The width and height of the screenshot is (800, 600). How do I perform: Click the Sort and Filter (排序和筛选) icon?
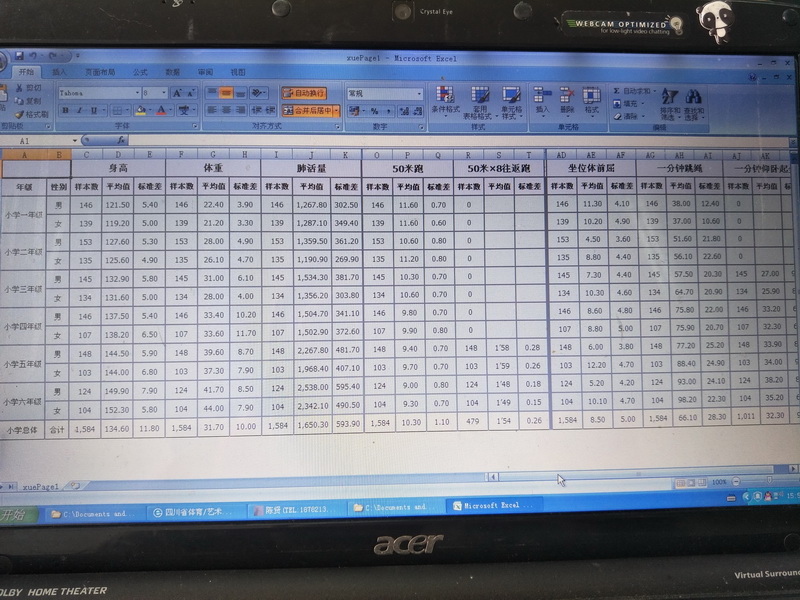[x=670, y=101]
